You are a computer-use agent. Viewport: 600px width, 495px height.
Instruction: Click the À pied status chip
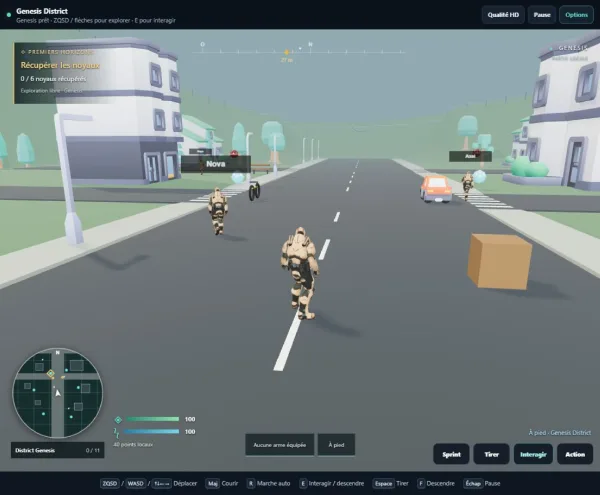pyautogui.click(x=336, y=445)
